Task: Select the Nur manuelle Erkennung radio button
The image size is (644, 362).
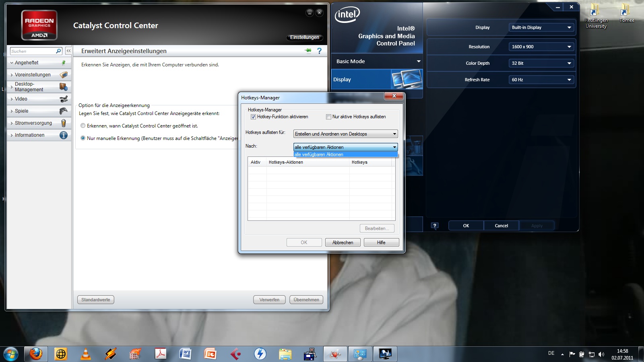Action: pyautogui.click(x=83, y=138)
